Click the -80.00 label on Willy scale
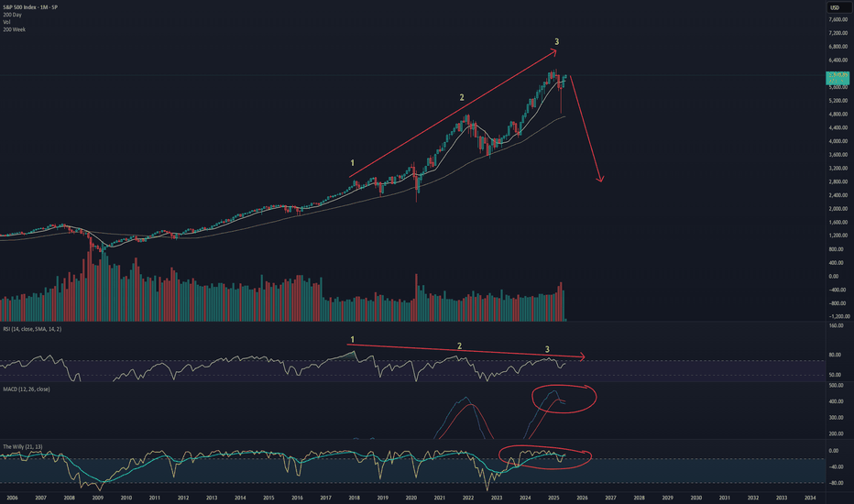 click(836, 483)
